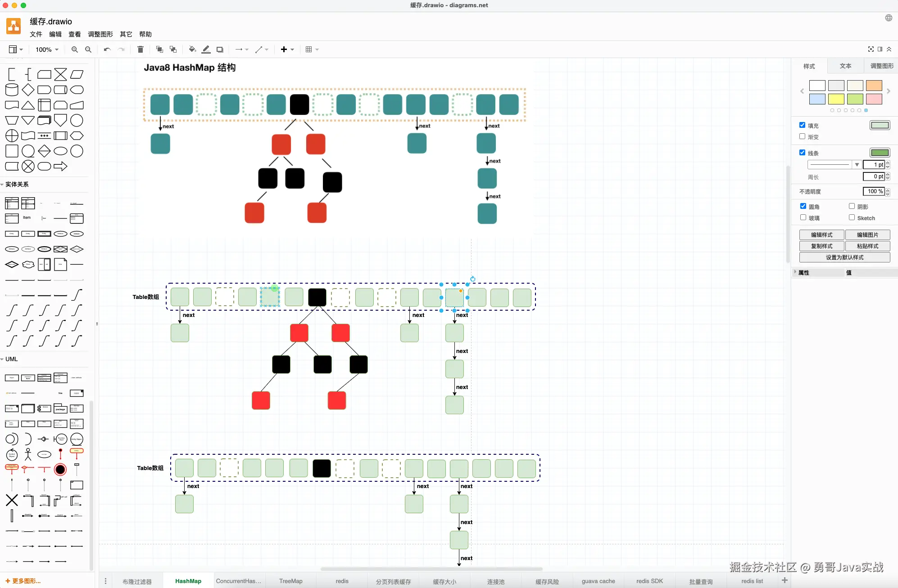Image resolution: width=898 pixels, height=588 pixels.
Task: Select the cylinder shape in the sidebar
Action: tap(12, 90)
